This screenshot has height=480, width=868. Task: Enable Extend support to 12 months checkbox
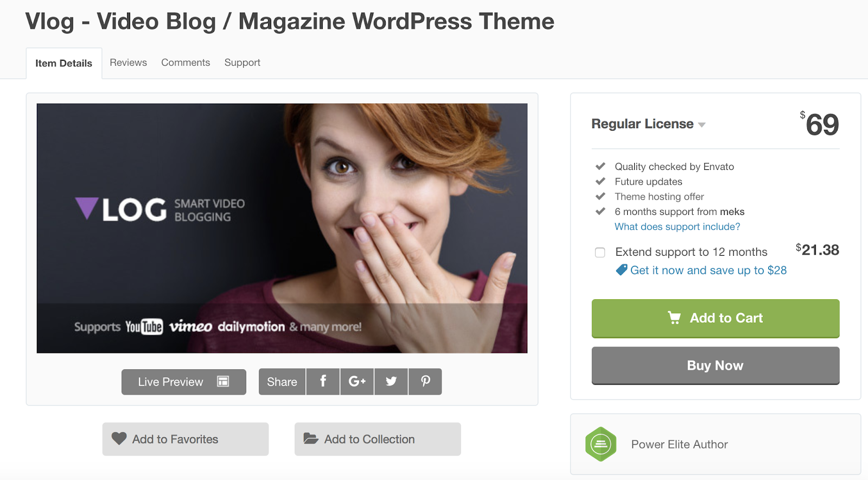[x=600, y=252]
